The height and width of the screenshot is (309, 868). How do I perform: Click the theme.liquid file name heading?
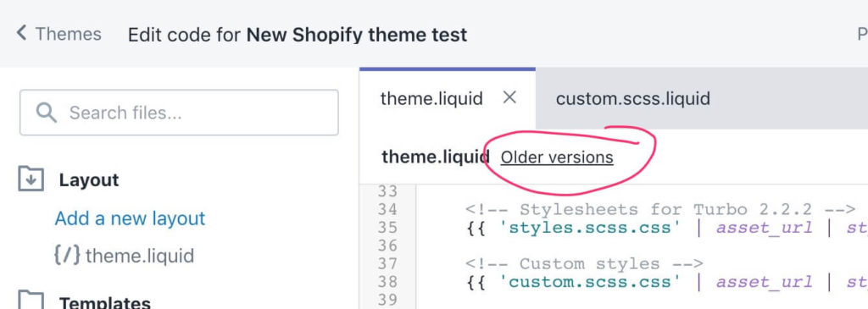[x=436, y=157]
